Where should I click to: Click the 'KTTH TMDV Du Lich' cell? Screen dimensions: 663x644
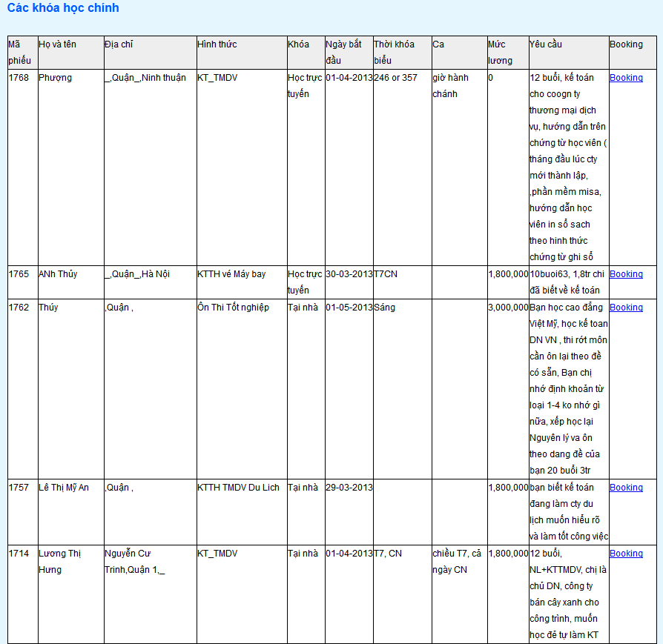click(x=238, y=488)
